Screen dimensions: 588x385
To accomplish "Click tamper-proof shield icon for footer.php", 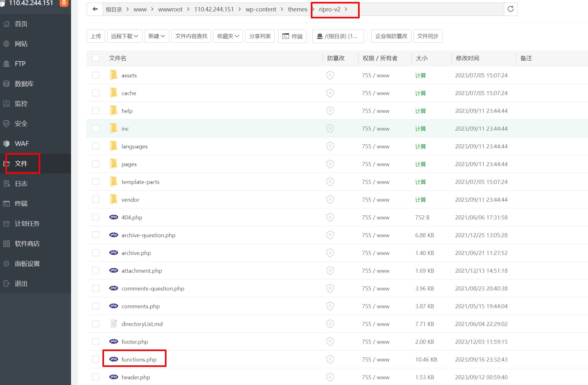I will point(330,342).
